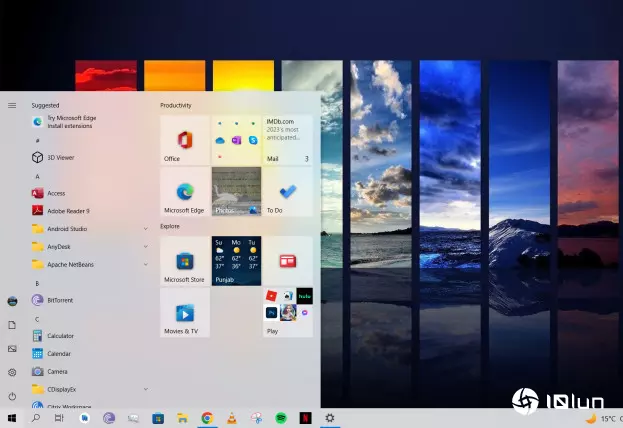Screen dimensions: 623x428
Task: Open Spotify from the taskbar
Action: pos(281,418)
